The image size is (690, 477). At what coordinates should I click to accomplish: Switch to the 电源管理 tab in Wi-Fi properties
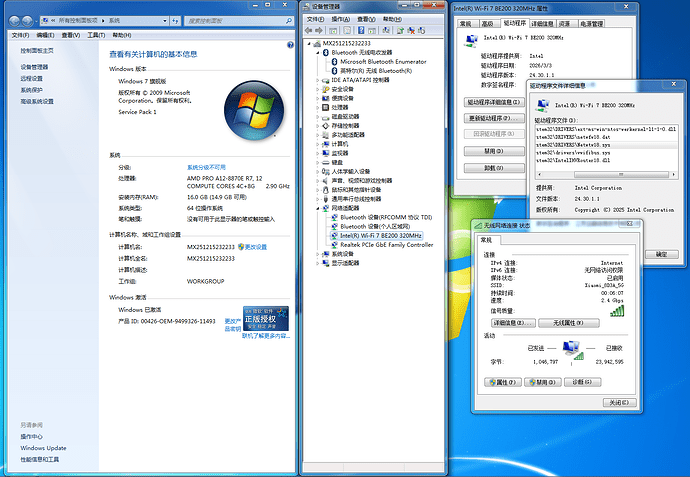pyautogui.click(x=591, y=24)
